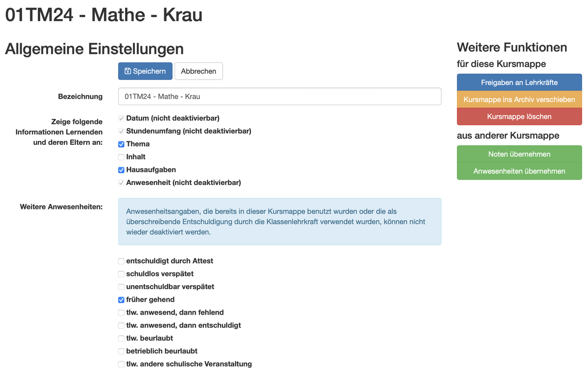Tick the 'schuldlos verspätet' checkbox
This screenshot has height=371, width=588.
point(121,274)
